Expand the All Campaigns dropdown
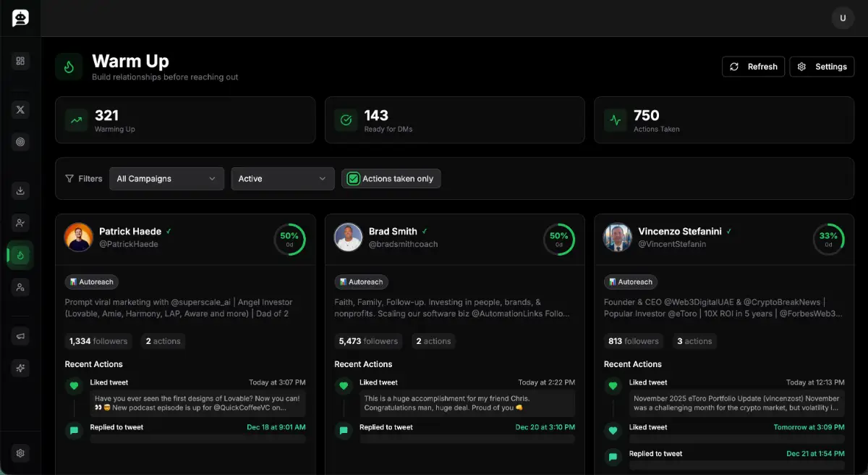This screenshot has height=475, width=868. point(166,179)
